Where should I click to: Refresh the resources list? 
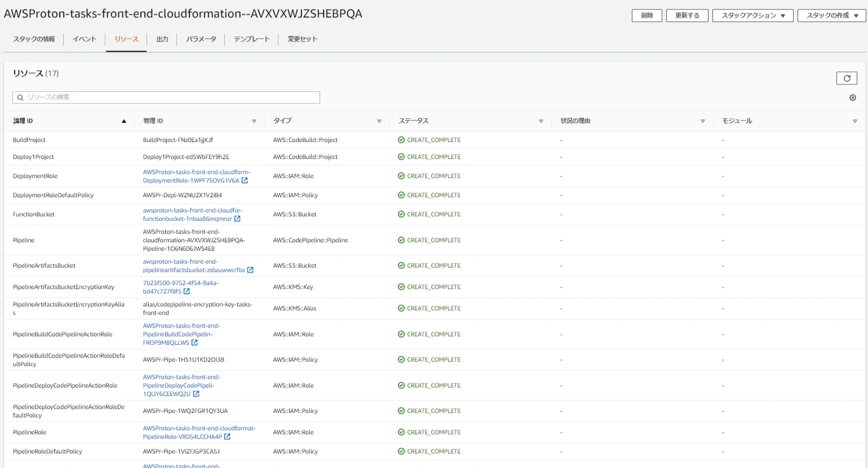pos(847,78)
